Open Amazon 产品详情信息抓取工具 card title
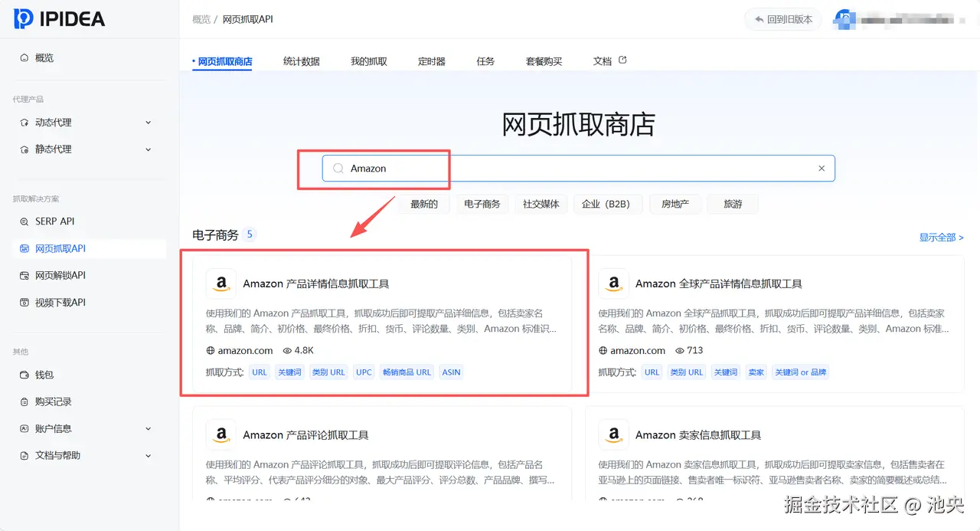Screen dimensions: 980x531 pyautogui.click(x=316, y=284)
